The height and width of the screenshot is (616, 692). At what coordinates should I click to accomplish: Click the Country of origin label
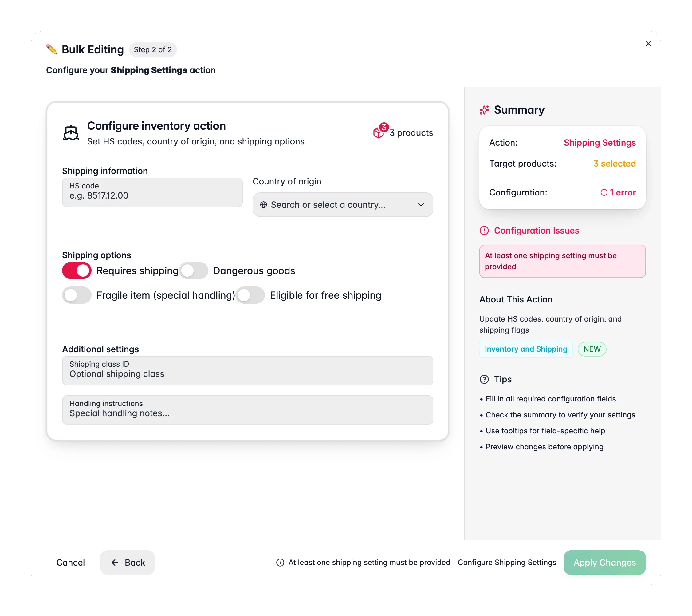[x=287, y=182]
